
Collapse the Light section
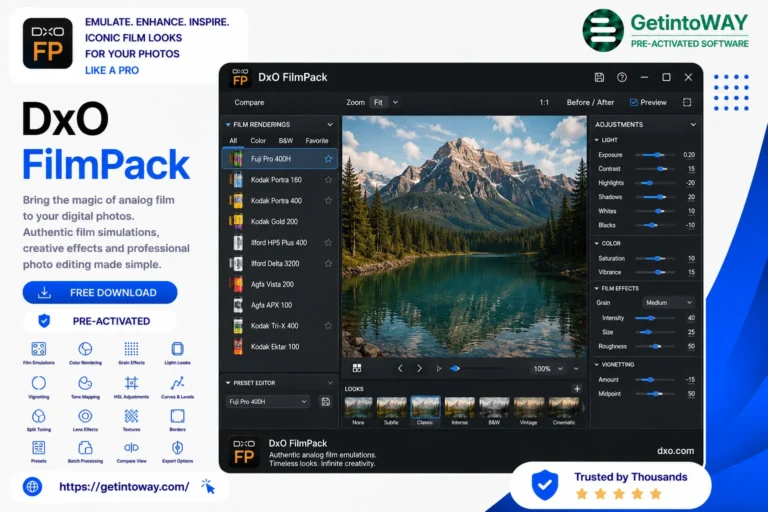597,140
